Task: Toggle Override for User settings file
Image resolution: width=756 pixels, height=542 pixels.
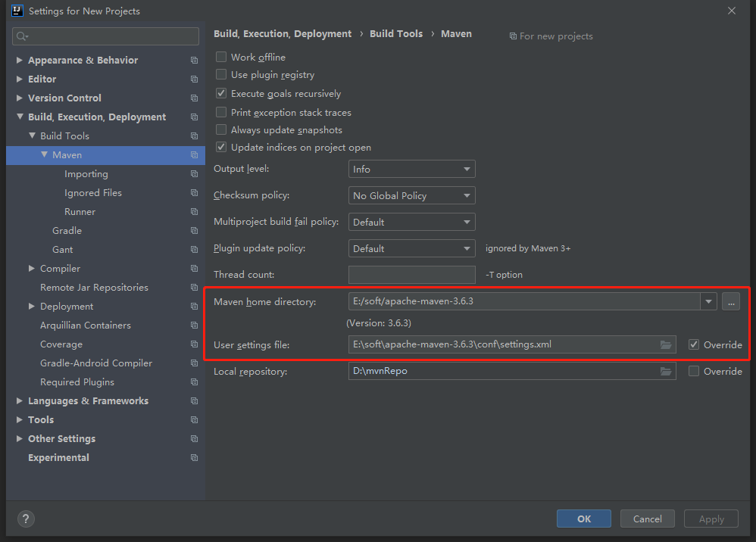Action: [x=694, y=344]
